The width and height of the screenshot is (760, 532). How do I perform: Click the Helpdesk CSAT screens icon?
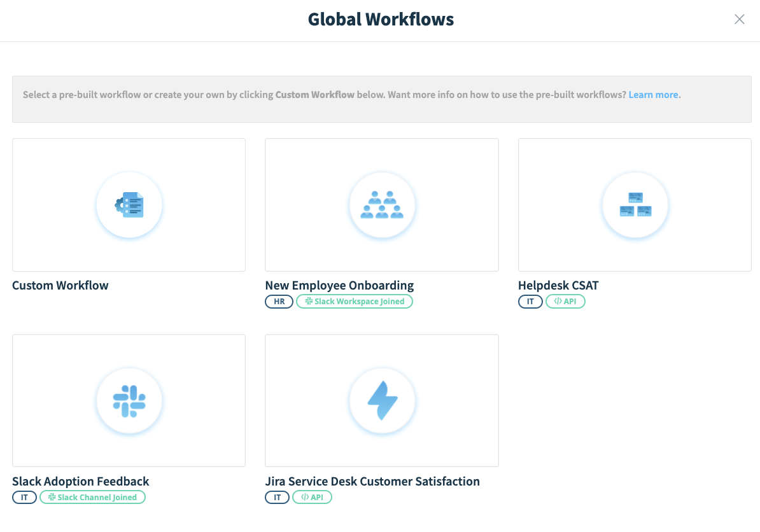coord(635,204)
